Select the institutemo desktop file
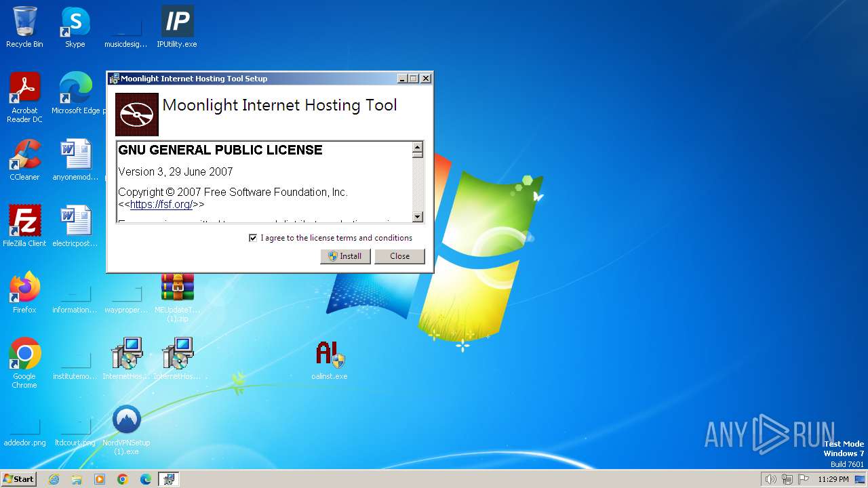The width and height of the screenshot is (868, 488). [75, 365]
